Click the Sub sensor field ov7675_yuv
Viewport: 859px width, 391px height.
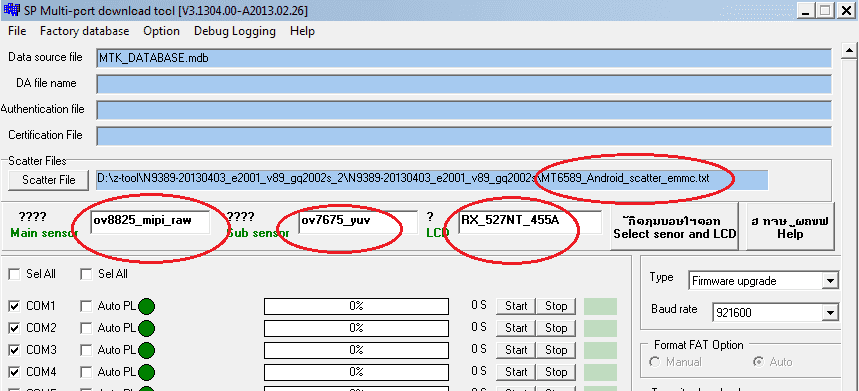tap(358, 222)
